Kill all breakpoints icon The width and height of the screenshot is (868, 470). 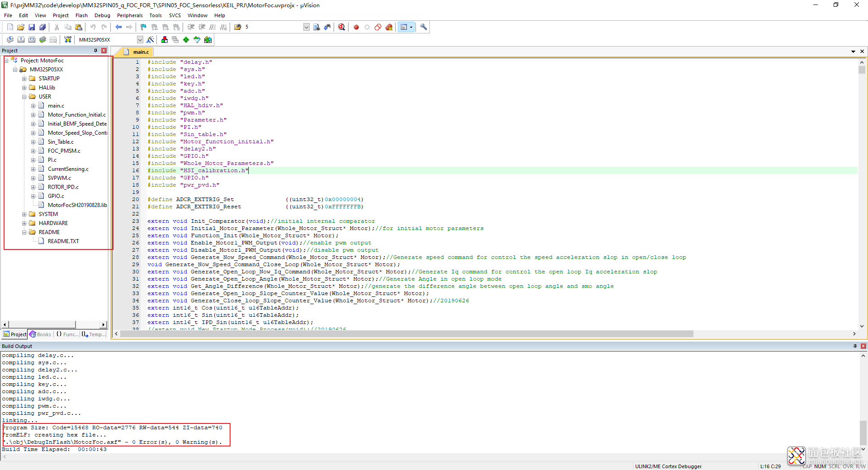389,27
